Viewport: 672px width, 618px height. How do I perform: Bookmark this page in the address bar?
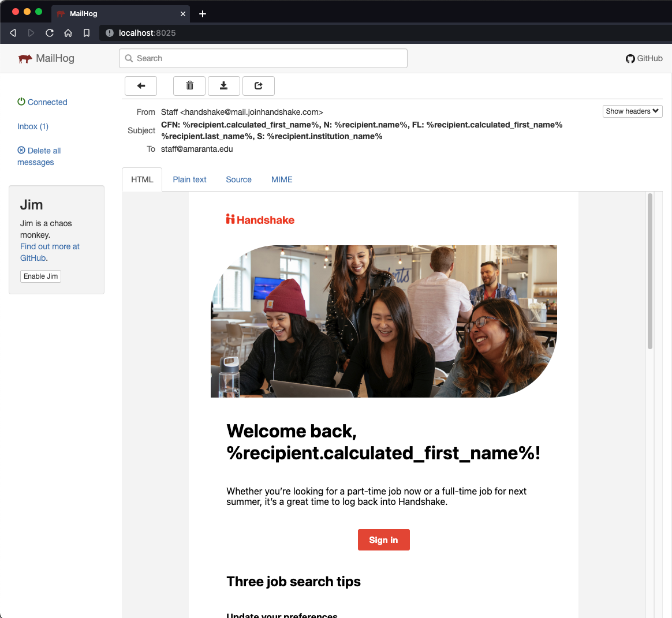click(87, 33)
